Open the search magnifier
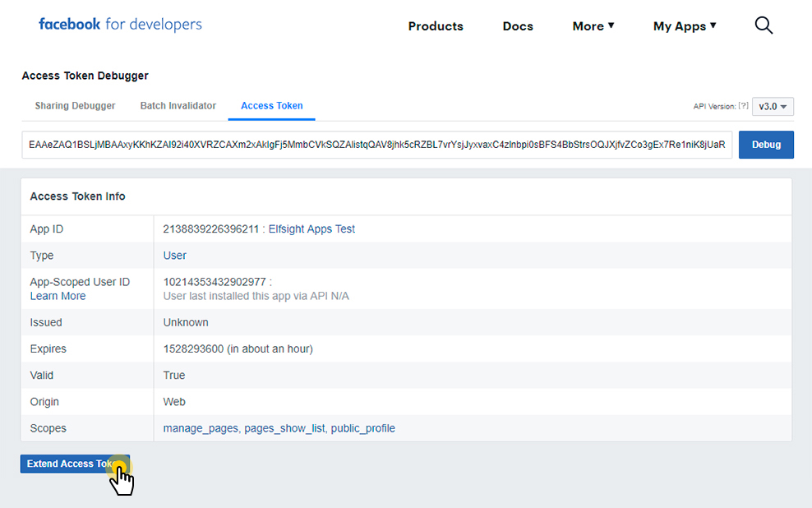 point(763,25)
